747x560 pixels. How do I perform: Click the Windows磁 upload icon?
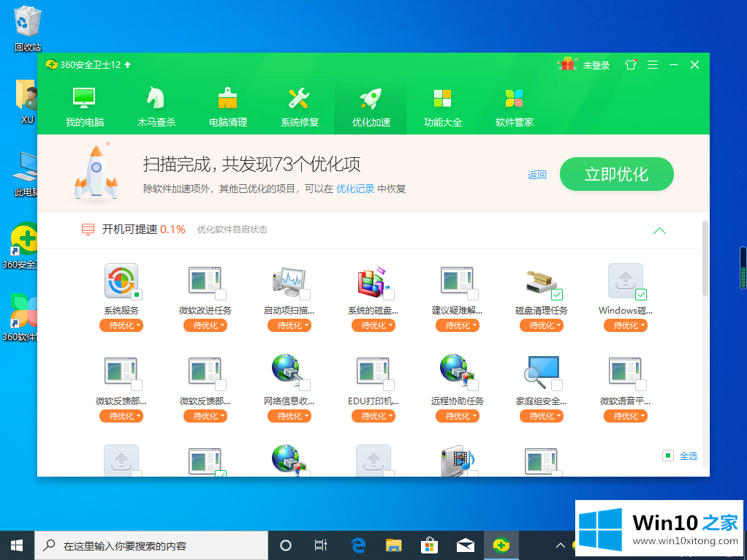click(x=625, y=280)
